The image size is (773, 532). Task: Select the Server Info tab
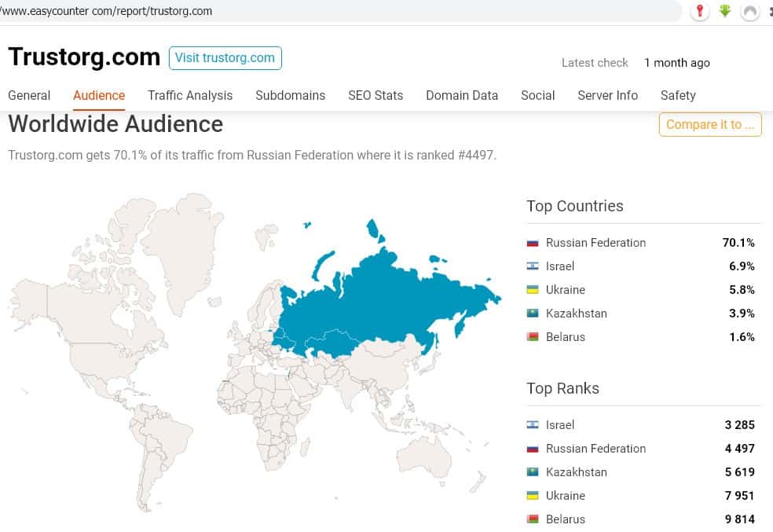point(607,95)
